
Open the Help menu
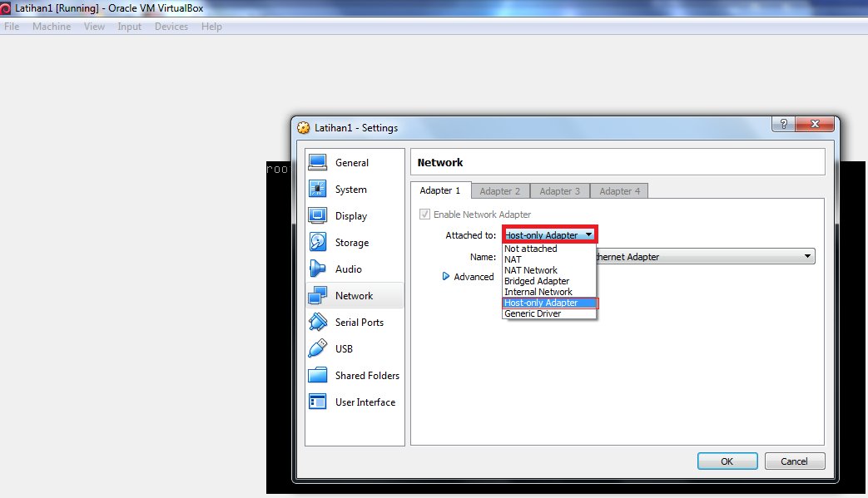pos(211,27)
